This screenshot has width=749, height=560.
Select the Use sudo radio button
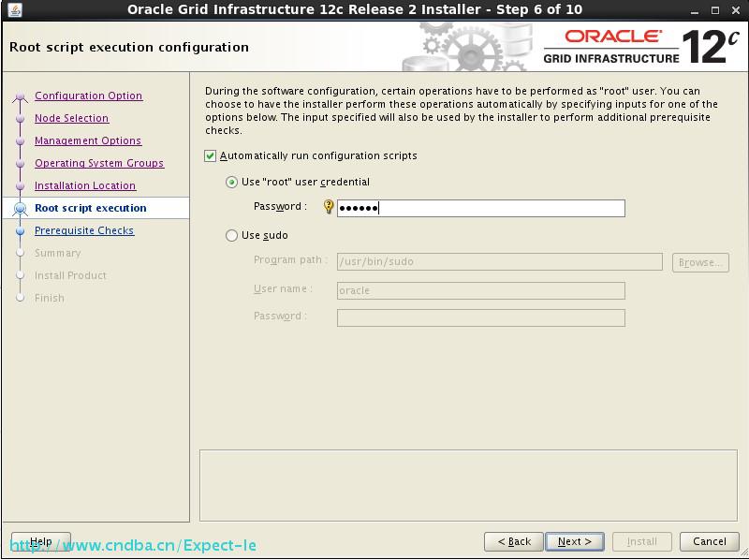click(x=231, y=236)
